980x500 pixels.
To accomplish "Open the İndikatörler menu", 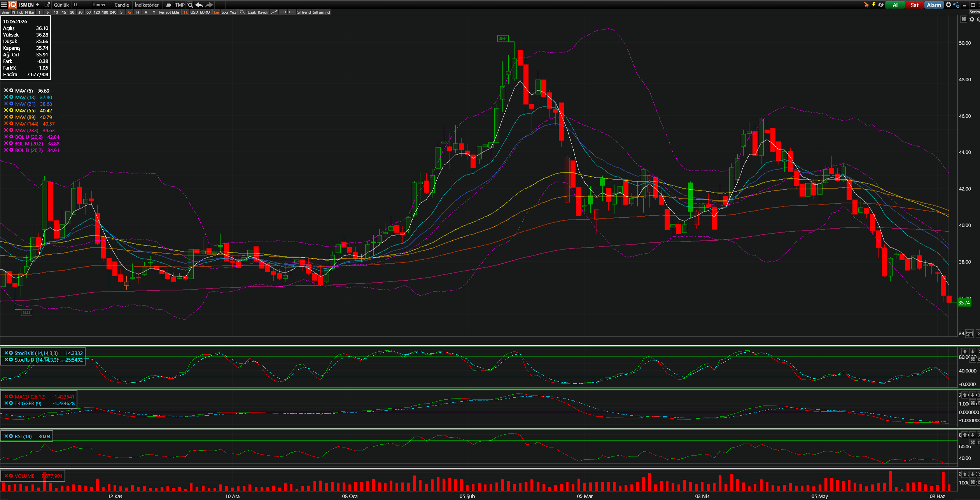I will [x=147, y=5].
